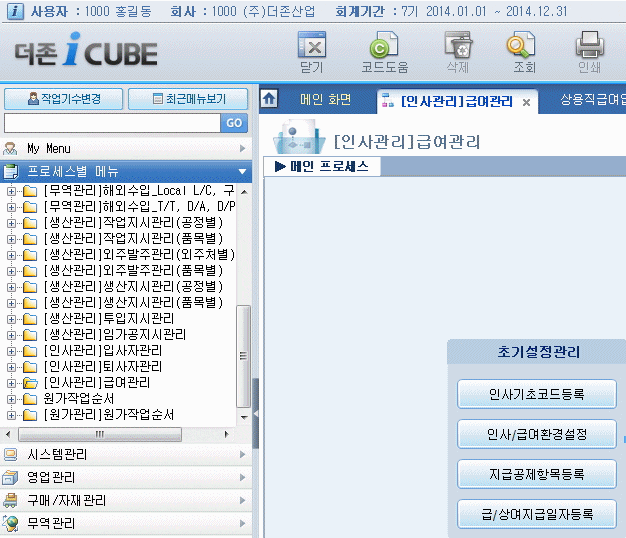Click the 프로세스별 메뉴 notebook icon

click(x=11, y=172)
